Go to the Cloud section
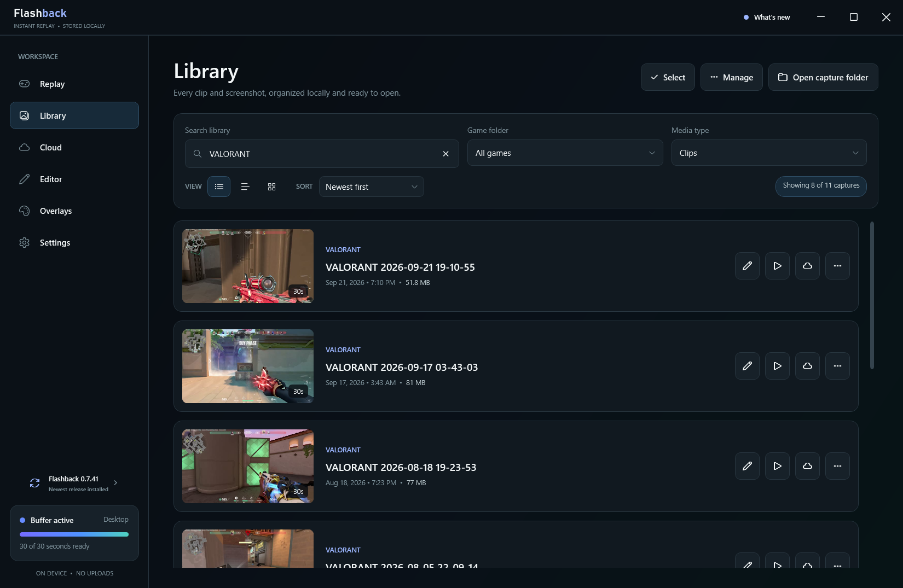 [74, 148]
